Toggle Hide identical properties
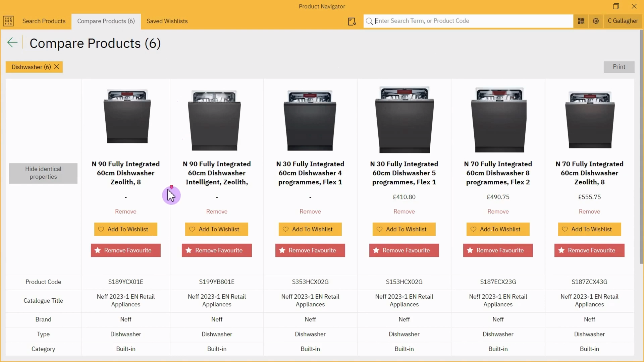Viewport: 644px width, 362px height. click(43, 173)
